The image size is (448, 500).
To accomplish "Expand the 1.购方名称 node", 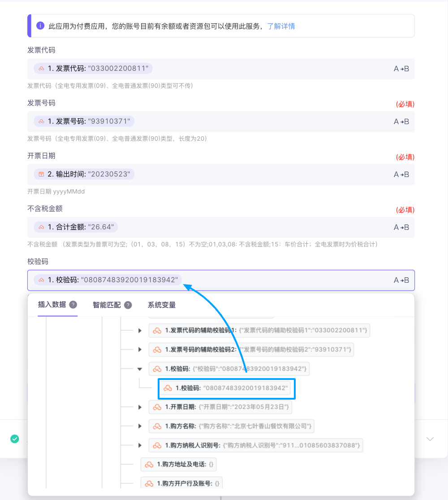I will coord(140,426).
